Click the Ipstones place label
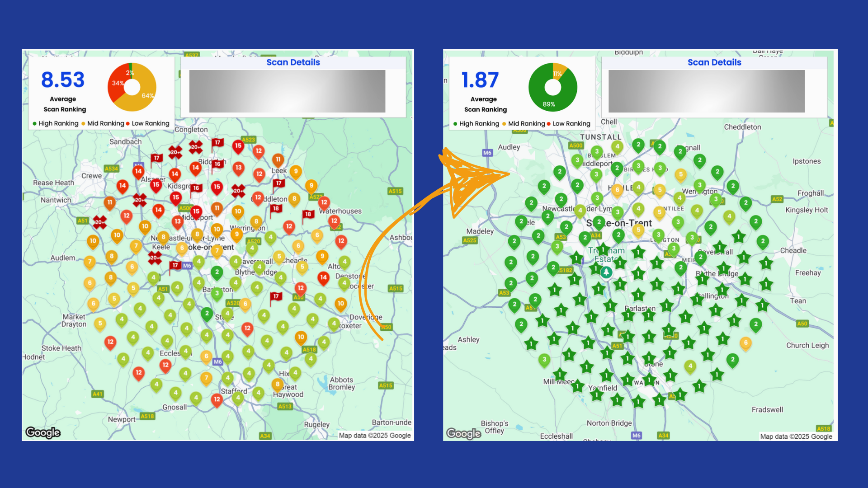Image resolution: width=868 pixels, height=488 pixels. pos(807,161)
